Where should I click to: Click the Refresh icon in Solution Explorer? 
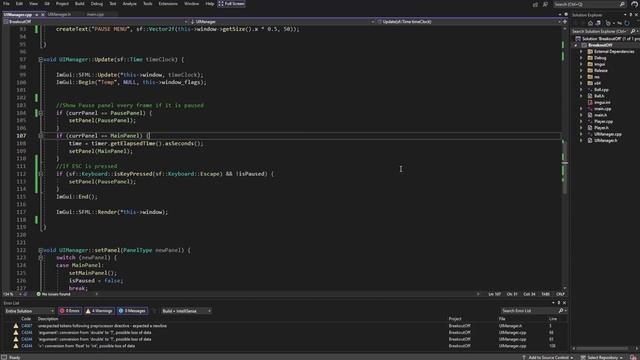(627, 23)
